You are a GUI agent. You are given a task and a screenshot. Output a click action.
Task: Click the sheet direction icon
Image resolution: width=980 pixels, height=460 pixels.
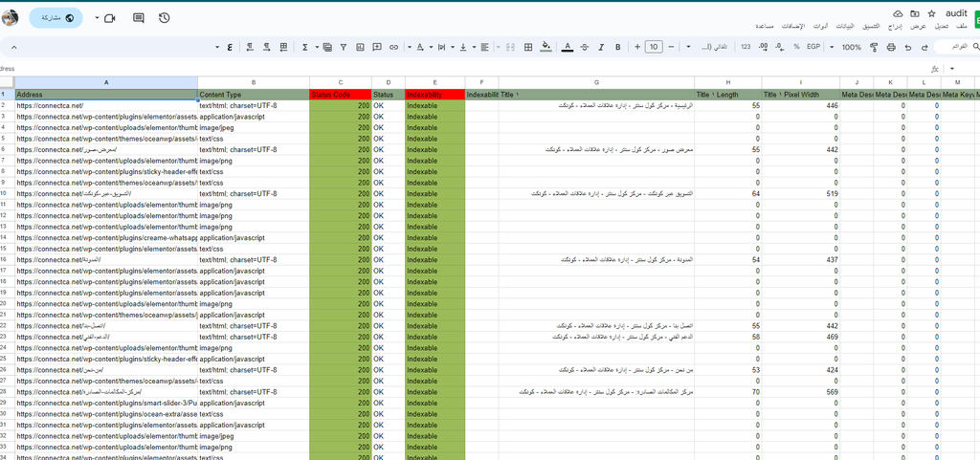[x=283, y=47]
